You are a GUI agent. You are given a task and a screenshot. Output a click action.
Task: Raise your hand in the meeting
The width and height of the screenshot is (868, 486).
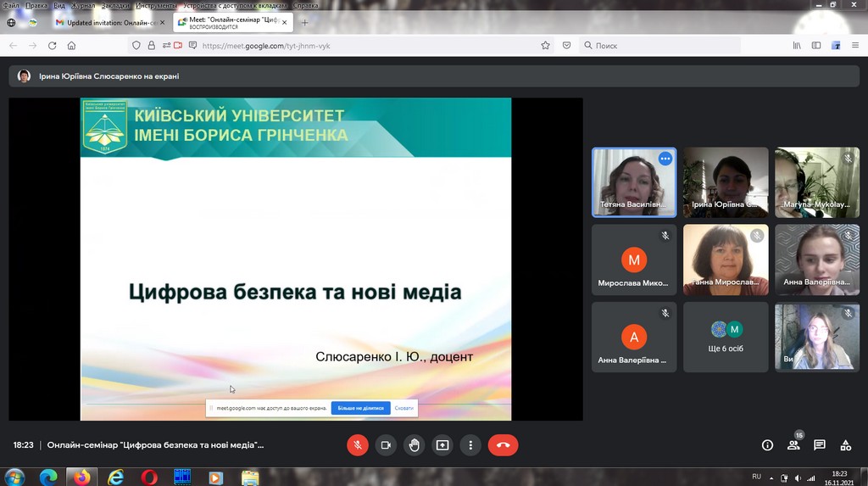[x=414, y=445]
